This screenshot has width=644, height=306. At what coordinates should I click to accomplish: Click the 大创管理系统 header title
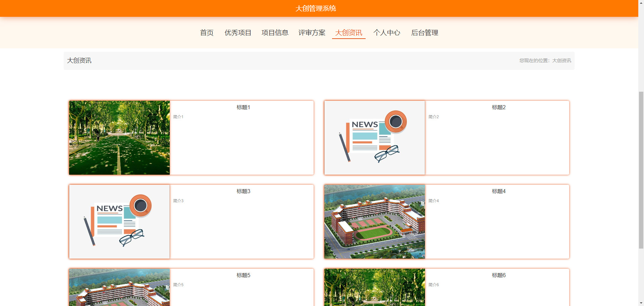pyautogui.click(x=316, y=8)
